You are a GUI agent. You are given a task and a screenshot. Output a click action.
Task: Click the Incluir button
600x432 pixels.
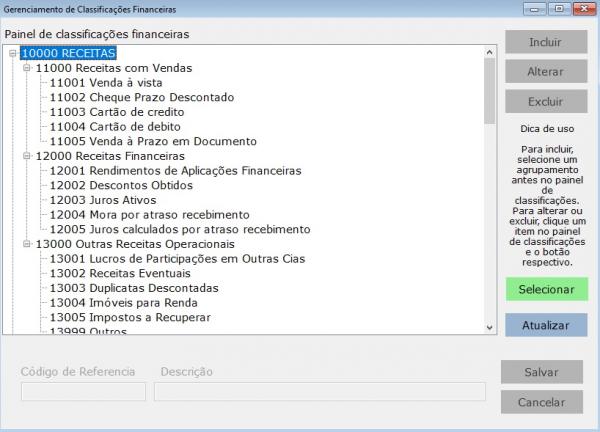point(545,43)
